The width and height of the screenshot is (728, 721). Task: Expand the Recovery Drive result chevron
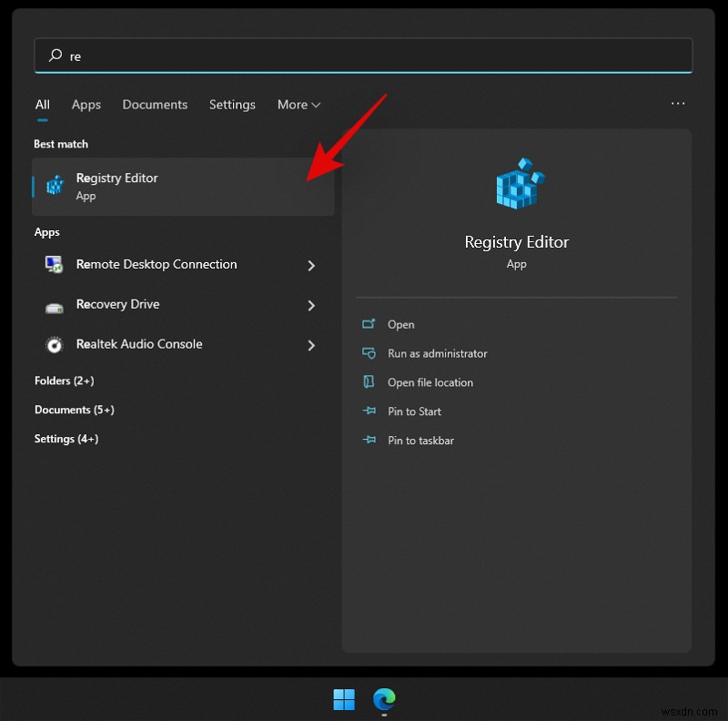(x=311, y=304)
